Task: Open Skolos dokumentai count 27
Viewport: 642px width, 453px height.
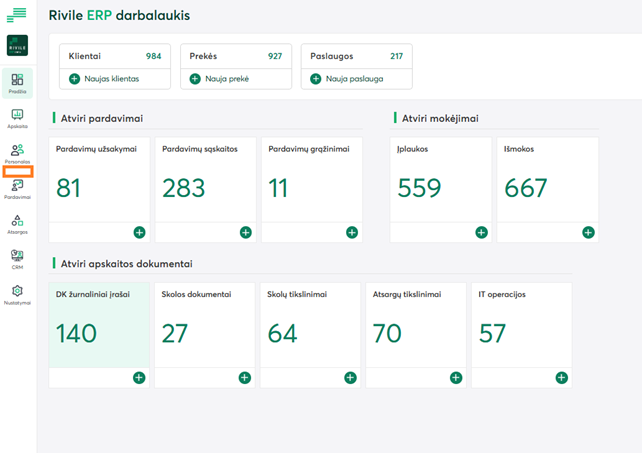Action: pyautogui.click(x=205, y=324)
